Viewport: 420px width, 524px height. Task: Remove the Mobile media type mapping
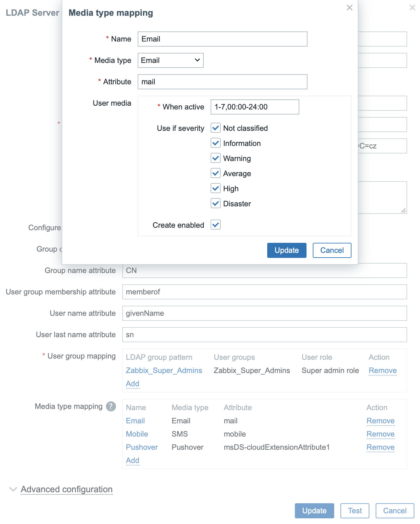380,434
